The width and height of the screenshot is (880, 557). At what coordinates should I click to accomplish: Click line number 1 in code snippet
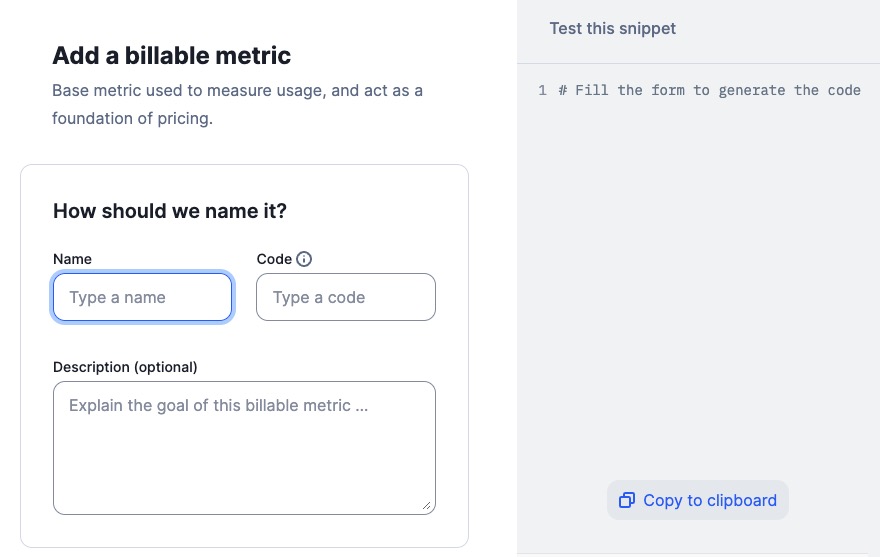click(x=542, y=90)
